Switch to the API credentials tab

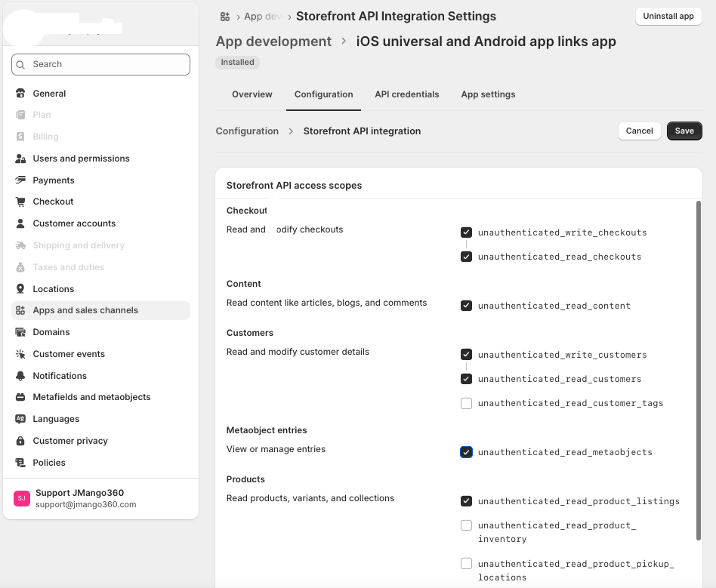(406, 94)
